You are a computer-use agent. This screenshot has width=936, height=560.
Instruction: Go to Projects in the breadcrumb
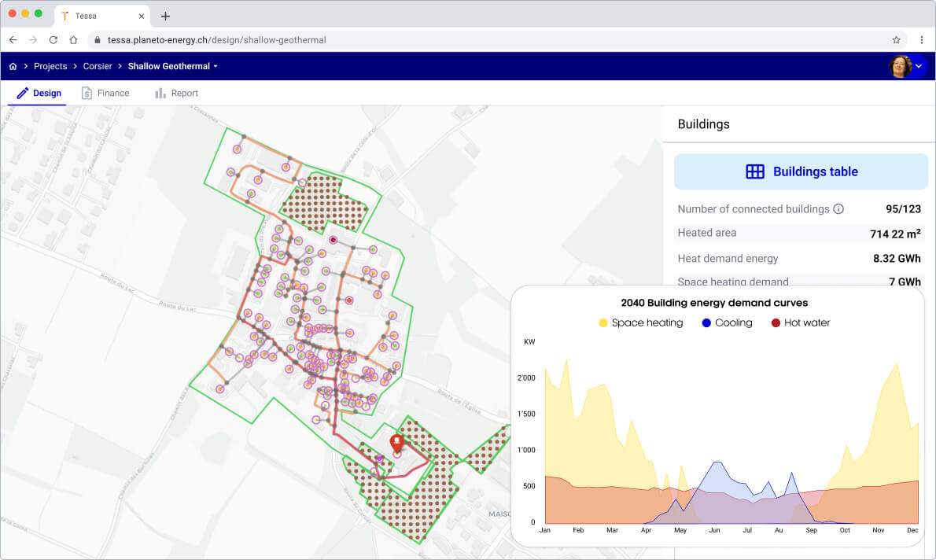(x=50, y=67)
